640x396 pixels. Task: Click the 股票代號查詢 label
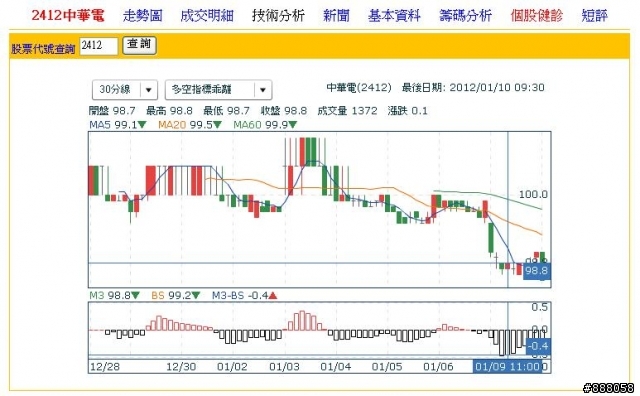(x=43, y=49)
